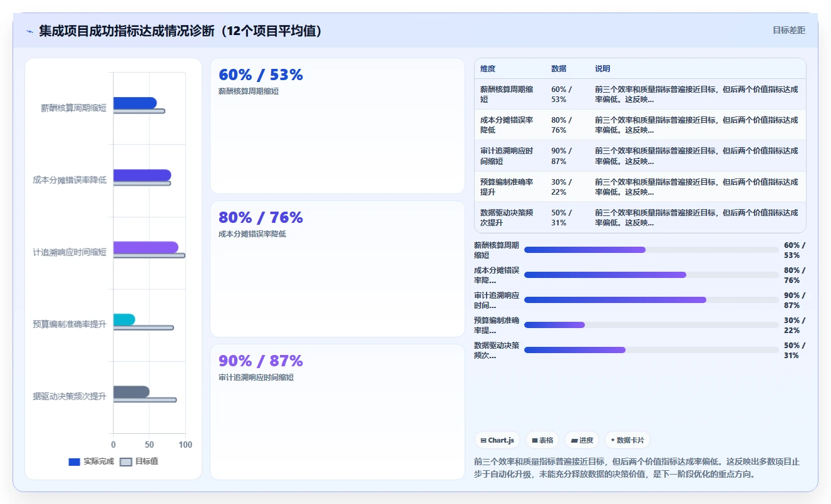Click the 目标差距 label in the header
Screen dimensions: 831x504
[788, 30]
